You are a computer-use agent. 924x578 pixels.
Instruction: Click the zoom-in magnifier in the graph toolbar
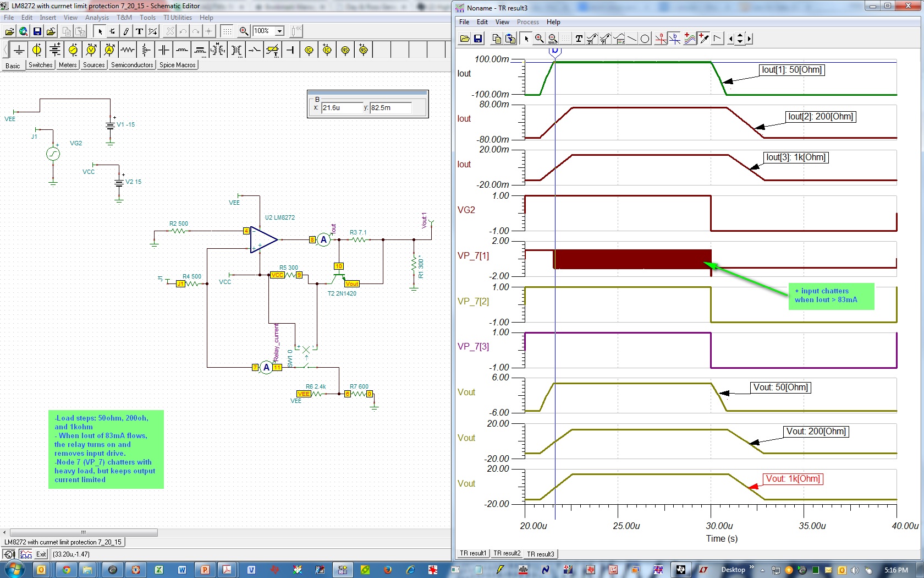click(540, 39)
